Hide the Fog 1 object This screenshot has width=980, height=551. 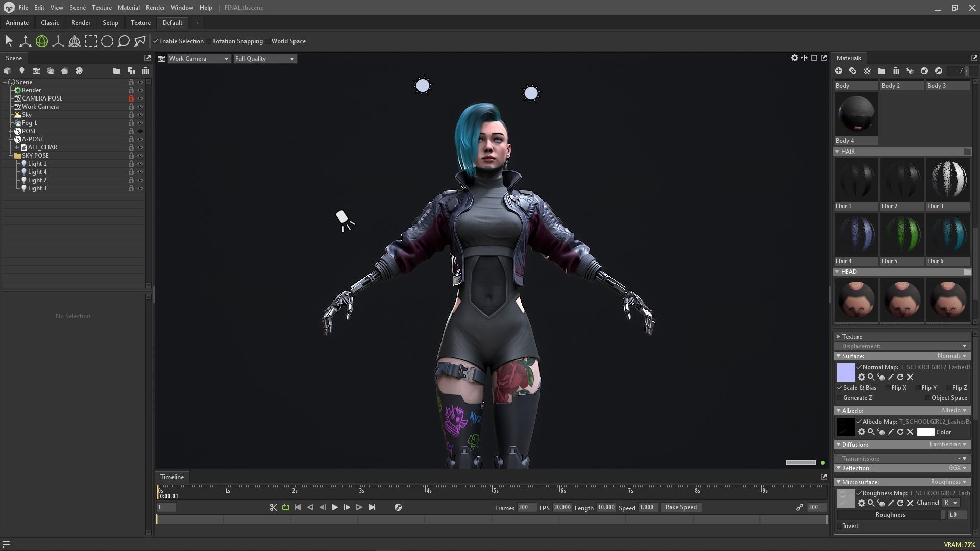pyautogui.click(x=140, y=123)
